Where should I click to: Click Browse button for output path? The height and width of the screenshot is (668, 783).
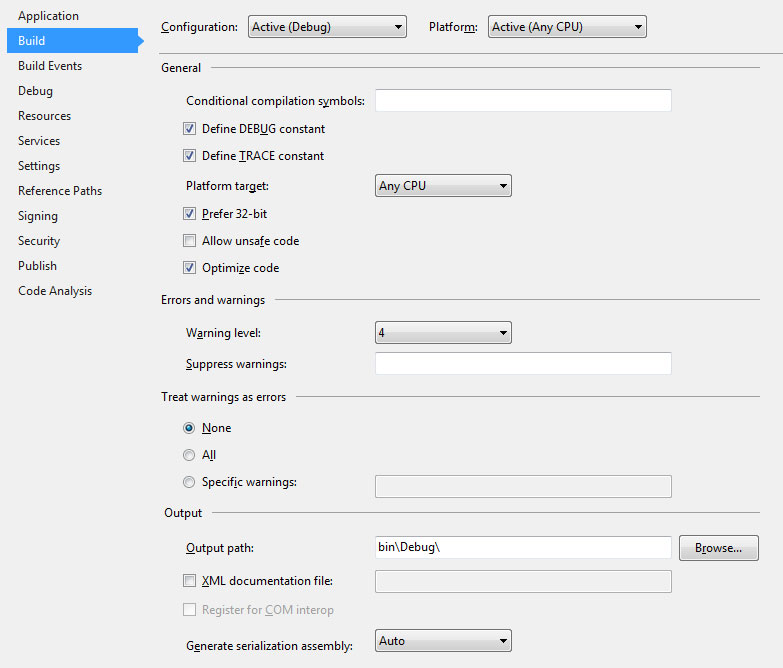[718, 548]
